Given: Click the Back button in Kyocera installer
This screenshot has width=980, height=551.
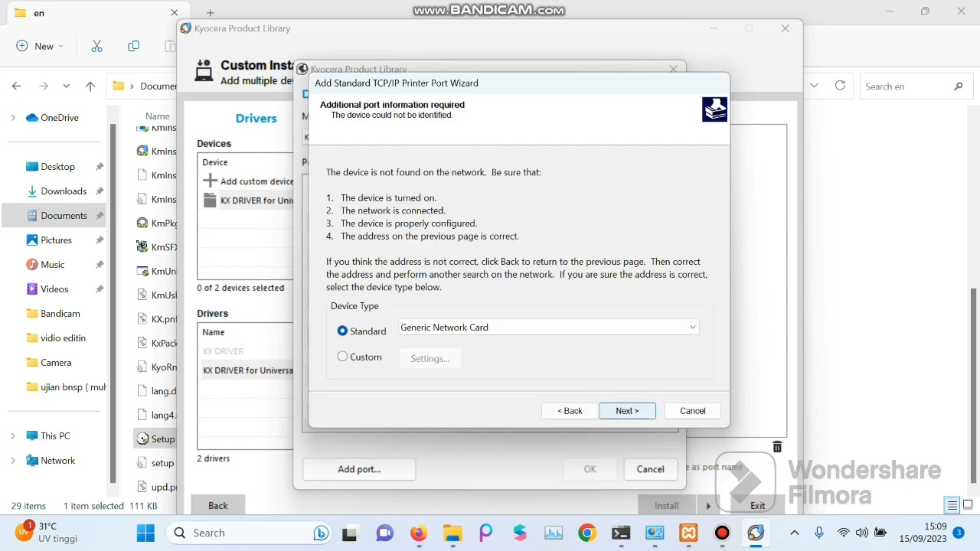Looking at the screenshot, I should point(218,505).
